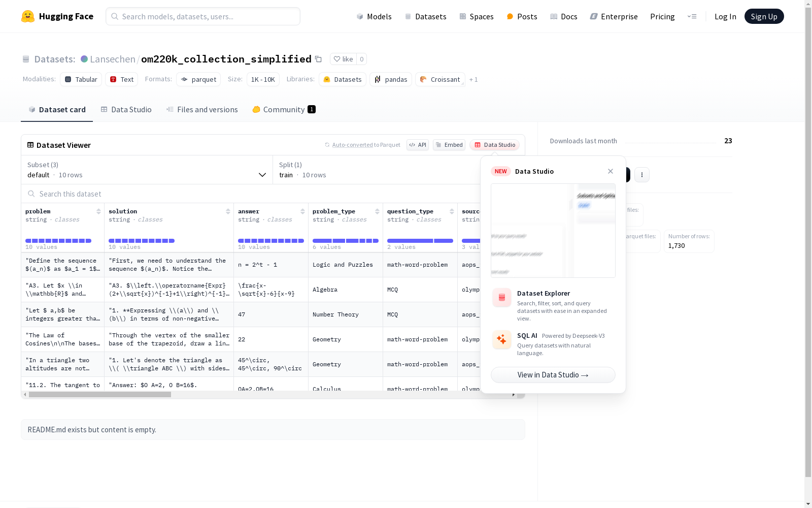Click the Dataset Explorer heading
The image size is (812, 508).
(544, 293)
